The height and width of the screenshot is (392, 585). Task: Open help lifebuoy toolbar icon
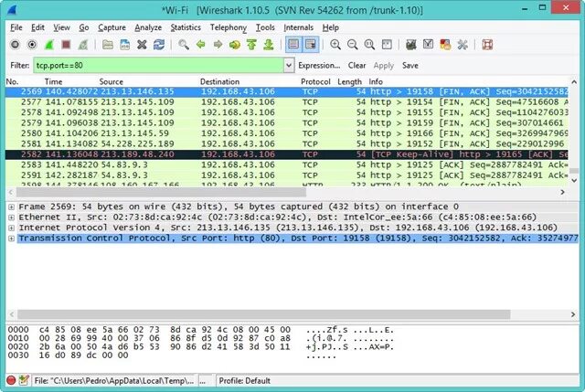click(x=487, y=45)
